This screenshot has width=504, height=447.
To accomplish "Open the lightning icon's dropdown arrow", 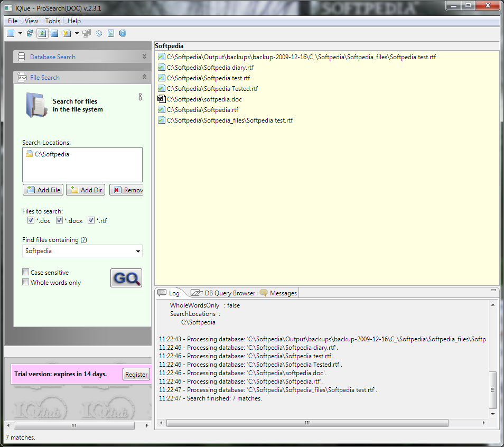I will [77, 33].
